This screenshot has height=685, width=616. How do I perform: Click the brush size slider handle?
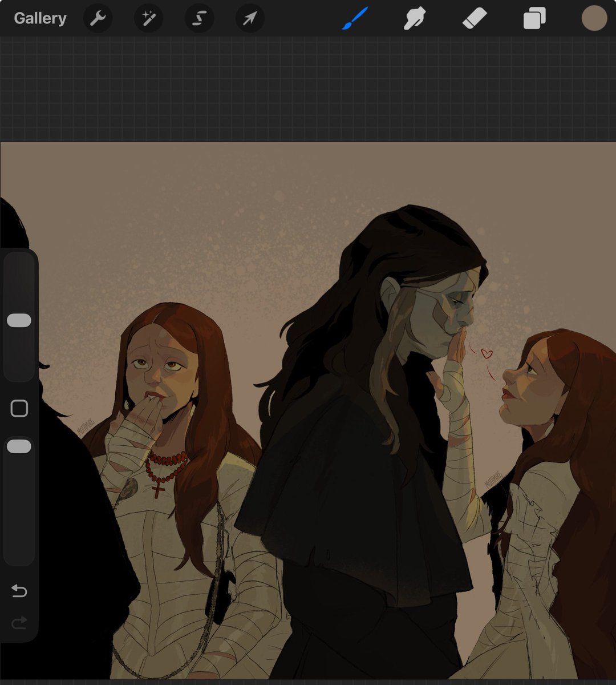[19, 320]
